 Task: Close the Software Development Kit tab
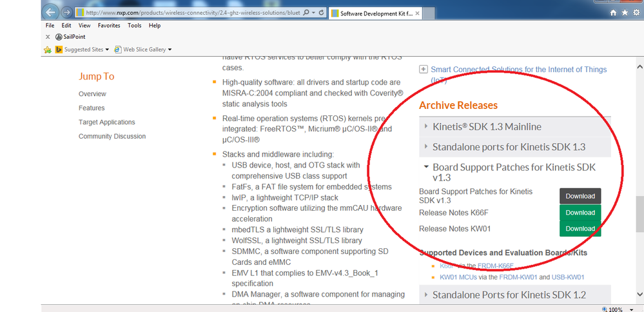point(417,13)
